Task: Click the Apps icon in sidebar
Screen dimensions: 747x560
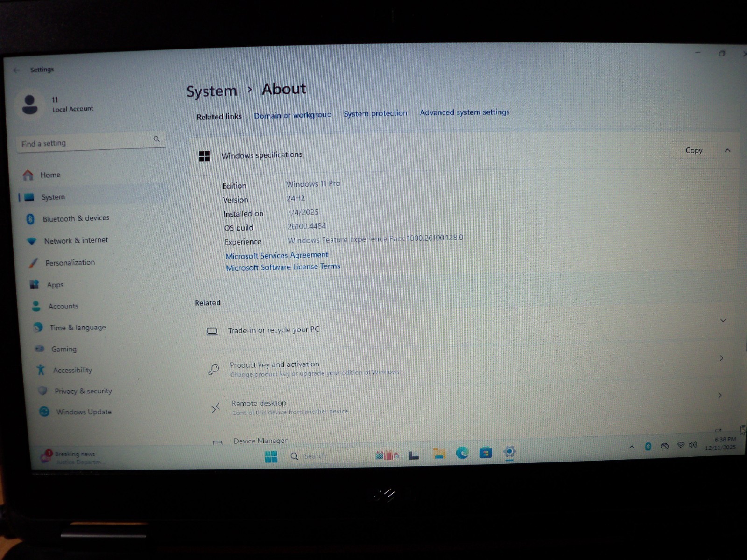Action: click(x=35, y=285)
